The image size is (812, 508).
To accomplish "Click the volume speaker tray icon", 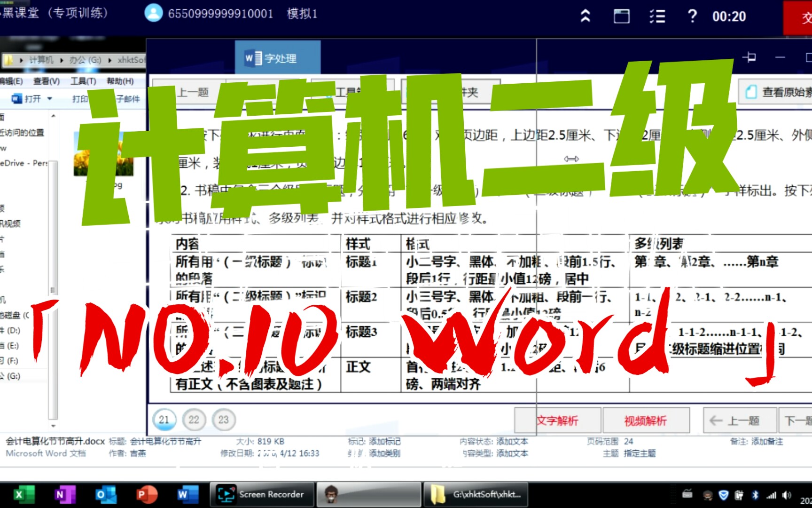I will coord(787,495).
